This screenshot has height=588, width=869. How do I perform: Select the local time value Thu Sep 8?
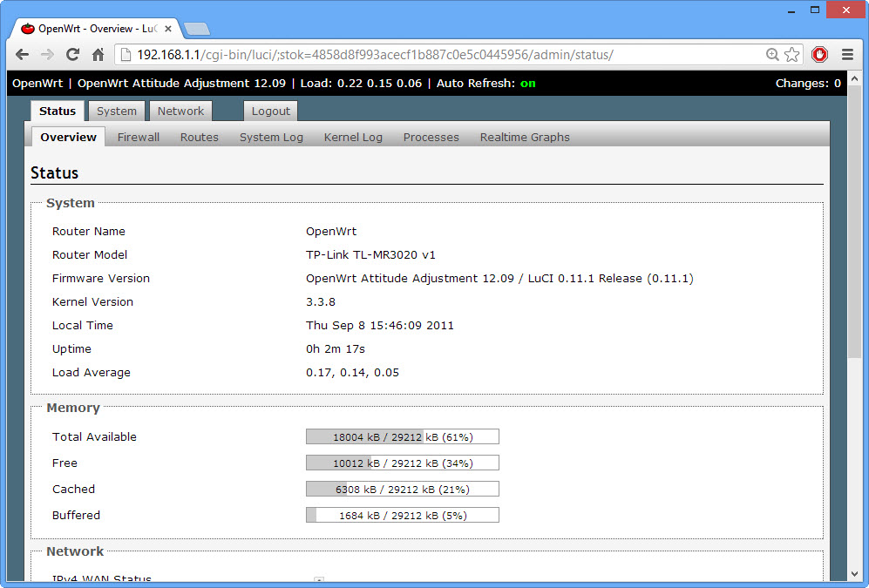[x=380, y=325]
